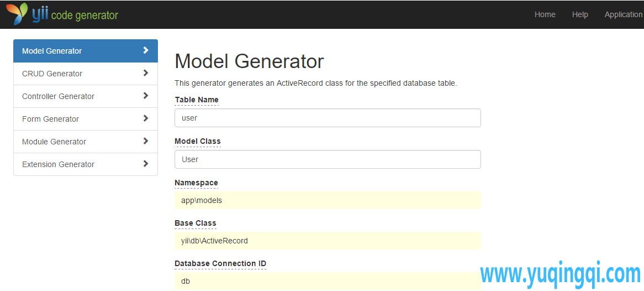
Task: Switch to Module Generator in sidebar
Action: (54, 142)
